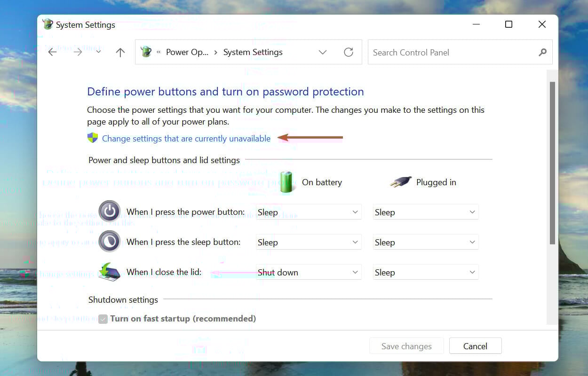588x376 pixels.
Task: Click the vertical scrollbar thumb
Action: [552, 163]
